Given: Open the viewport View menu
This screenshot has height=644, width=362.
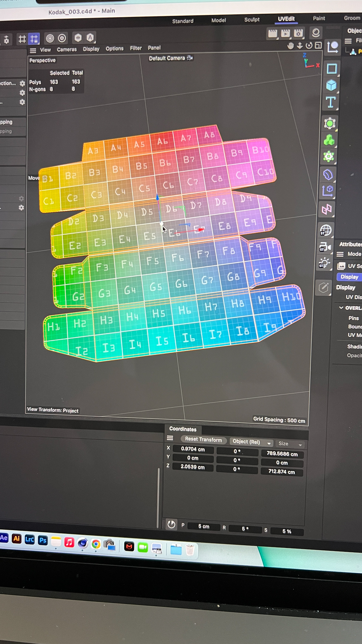Looking at the screenshot, I should [45, 50].
